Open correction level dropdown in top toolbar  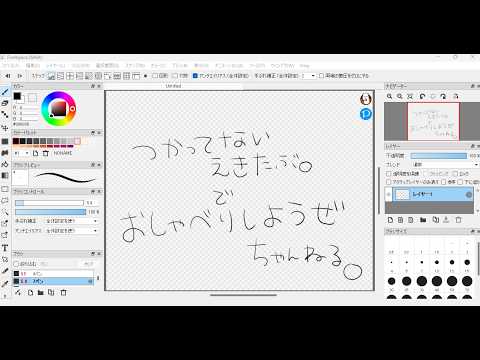308,76
